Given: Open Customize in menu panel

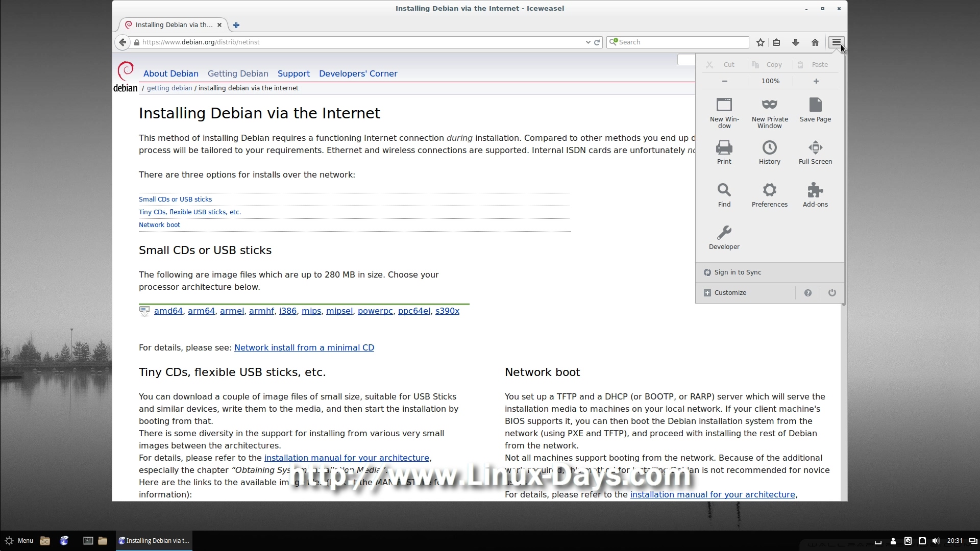Looking at the screenshot, I should 745,293.
